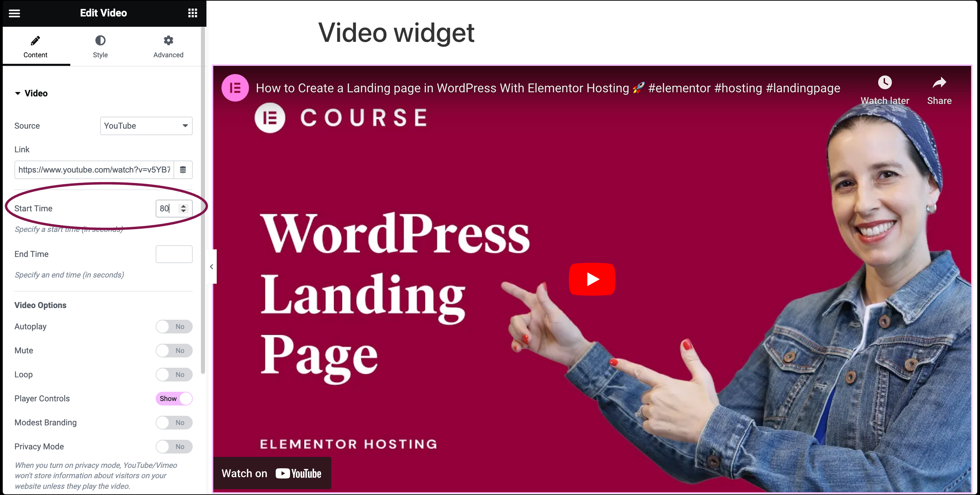The width and height of the screenshot is (980, 495).
Task: Click the pencil/edit icon in sidebar
Action: [x=35, y=40]
